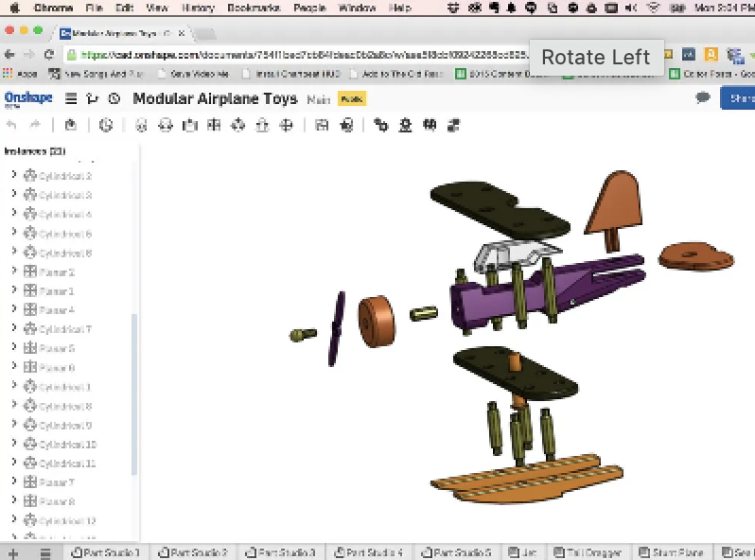Open the versions and history graph icon
Image resolution: width=755 pixels, height=560 pixels.
92,98
